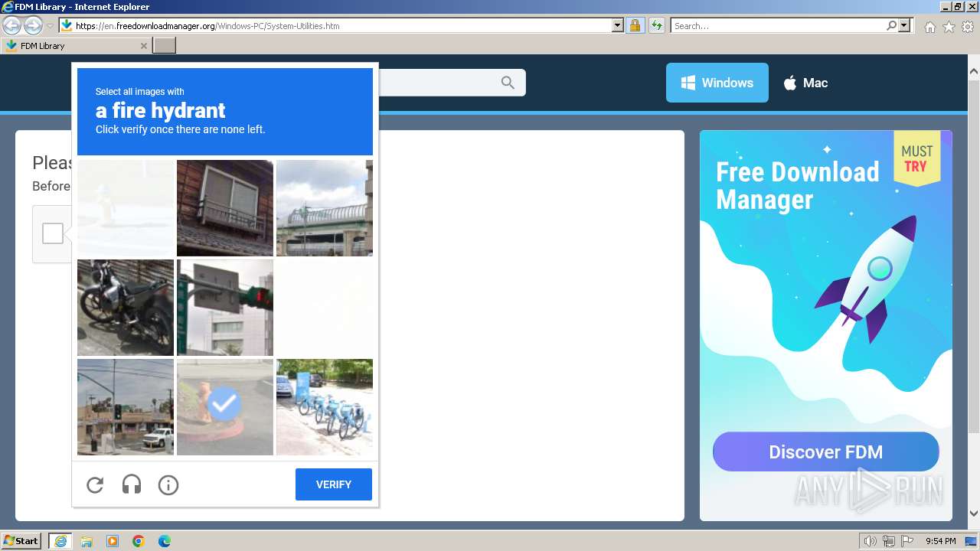Image resolution: width=980 pixels, height=551 pixels.
Task: Click the VERIFY button
Action: tap(334, 484)
